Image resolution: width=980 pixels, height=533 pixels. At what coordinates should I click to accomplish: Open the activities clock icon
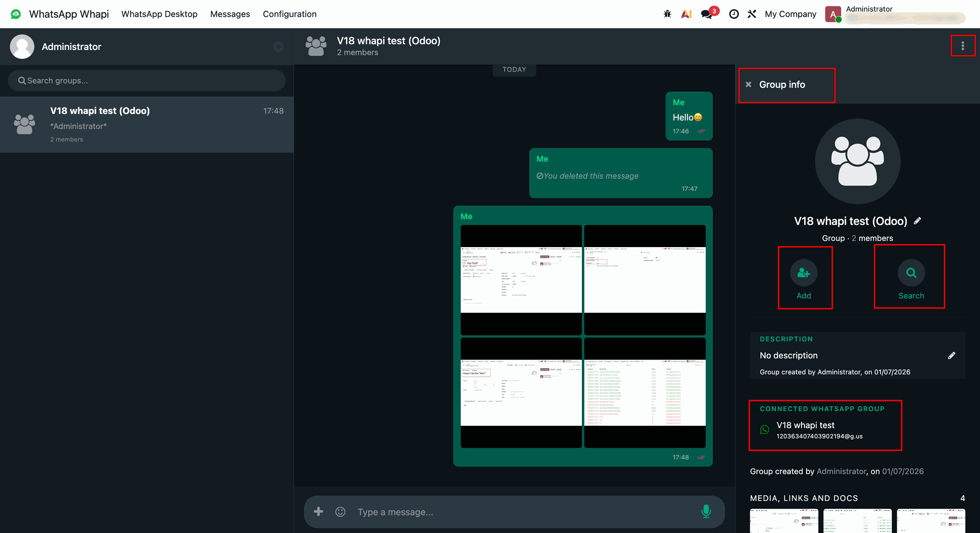point(734,14)
